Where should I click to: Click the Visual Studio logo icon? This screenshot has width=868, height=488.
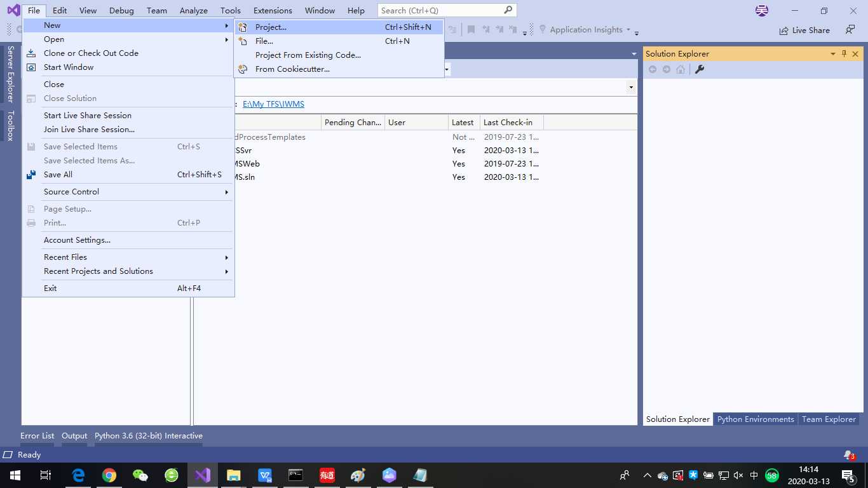point(13,10)
